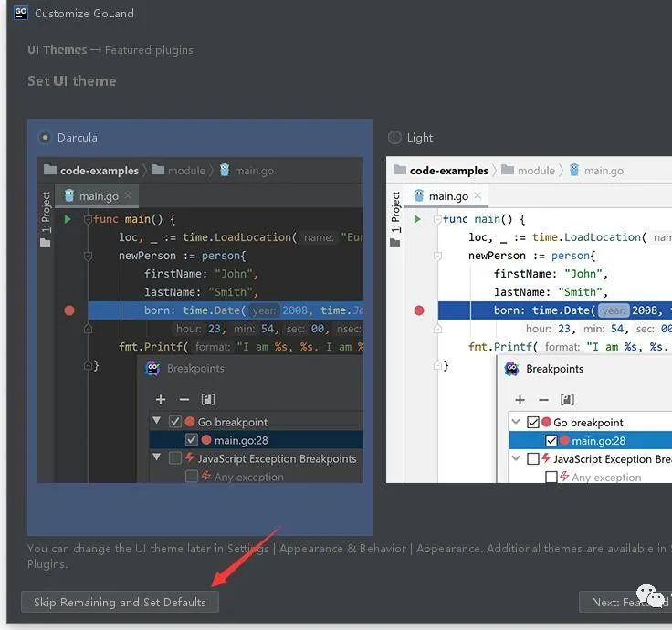Click add breakpoint plus icon in Light preview
672x630 pixels.
pyautogui.click(x=520, y=400)
